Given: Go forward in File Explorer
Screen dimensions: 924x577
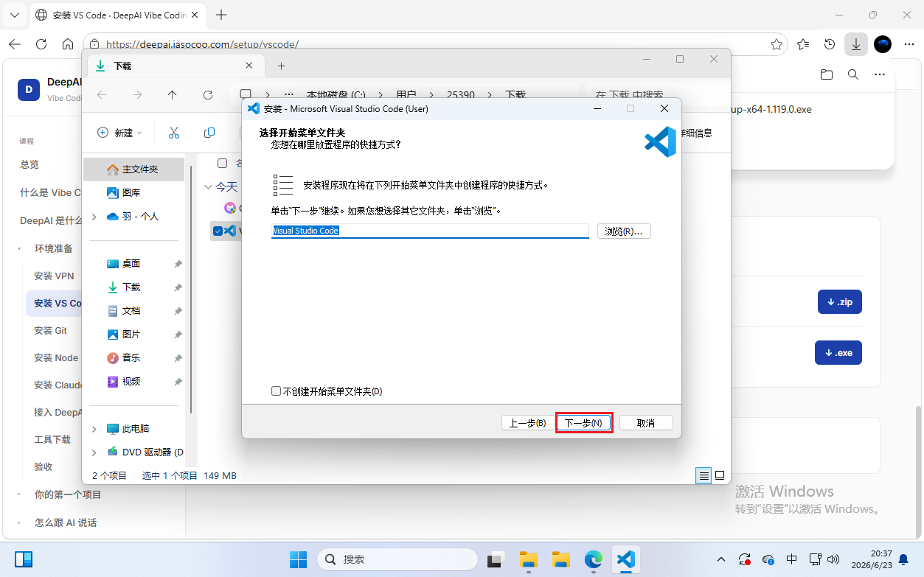Looking at the screenshot, I should [137, 95].
